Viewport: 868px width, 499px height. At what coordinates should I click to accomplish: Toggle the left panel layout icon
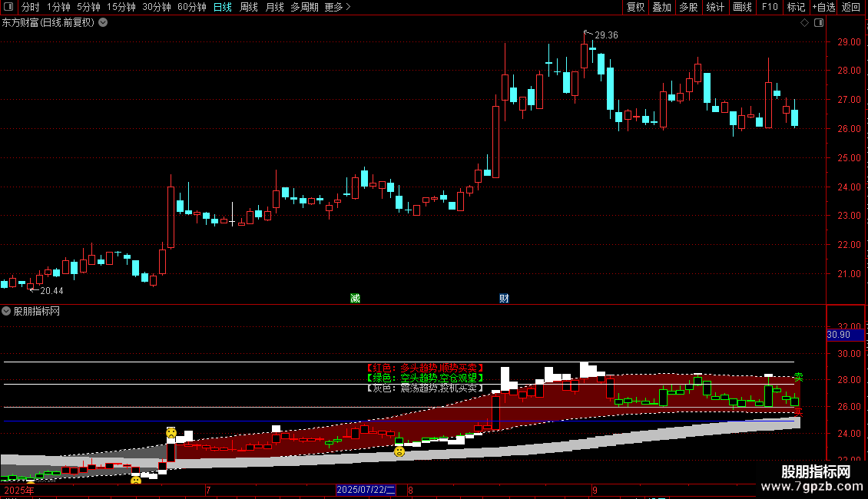click(8, 7)
